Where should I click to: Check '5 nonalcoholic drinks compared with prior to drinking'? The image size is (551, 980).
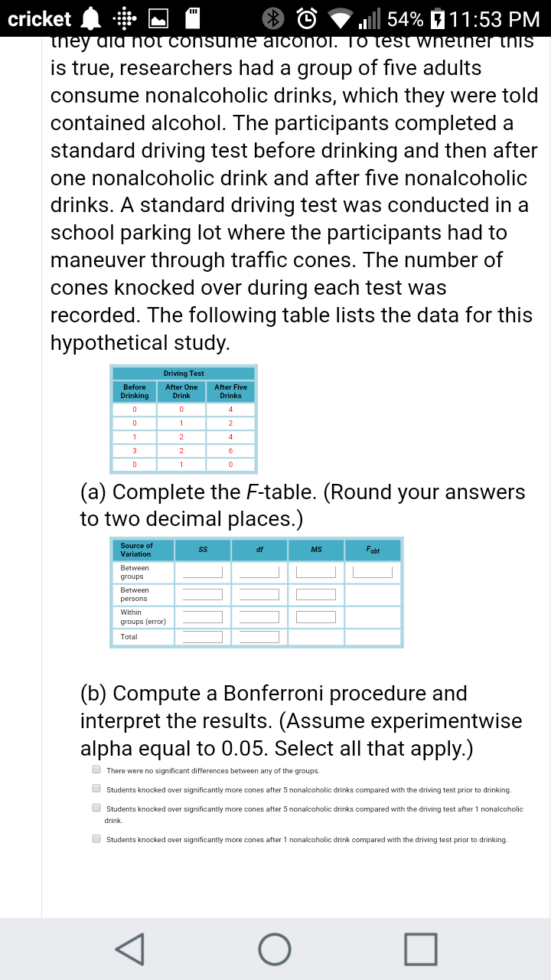coord(96,789)
